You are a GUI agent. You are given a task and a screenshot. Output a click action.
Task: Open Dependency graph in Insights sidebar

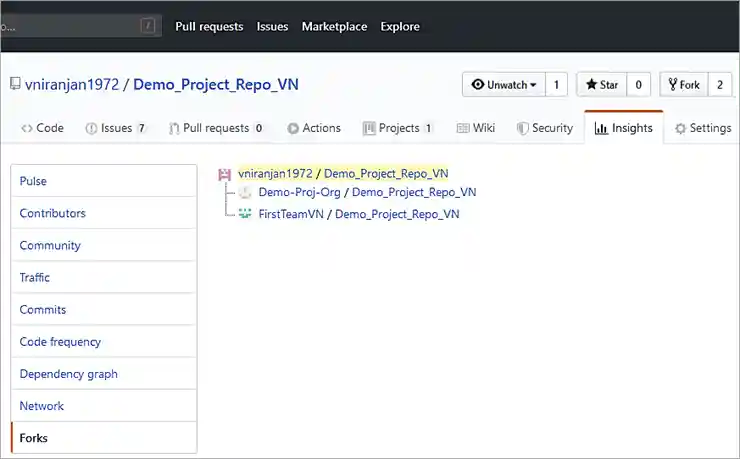(x=104, y=373)
